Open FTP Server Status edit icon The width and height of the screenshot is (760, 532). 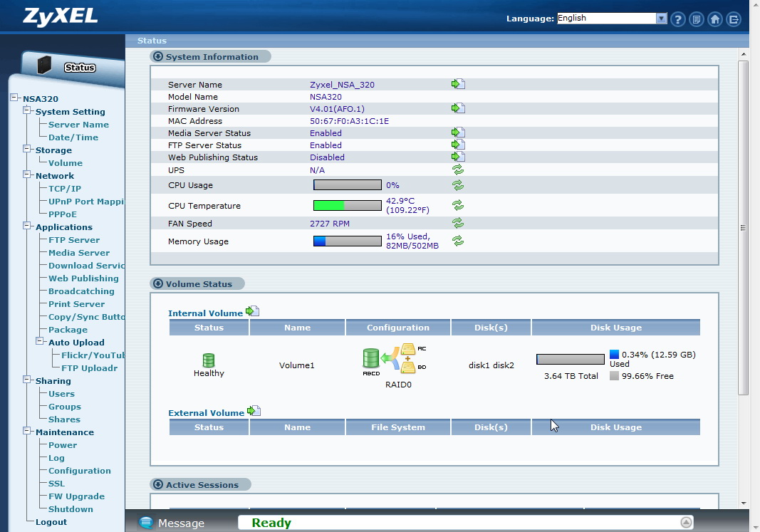pos(458,145)
